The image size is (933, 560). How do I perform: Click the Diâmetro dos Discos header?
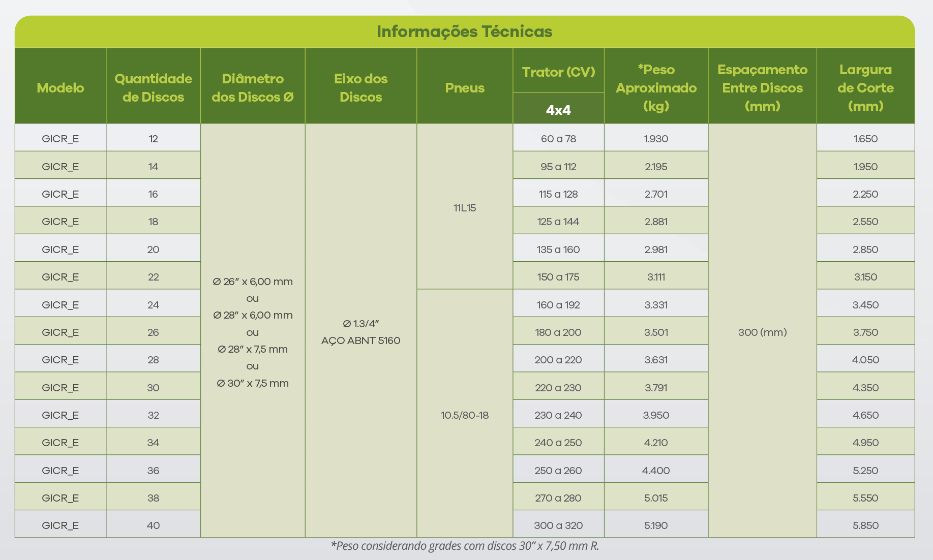coord(253,88)
